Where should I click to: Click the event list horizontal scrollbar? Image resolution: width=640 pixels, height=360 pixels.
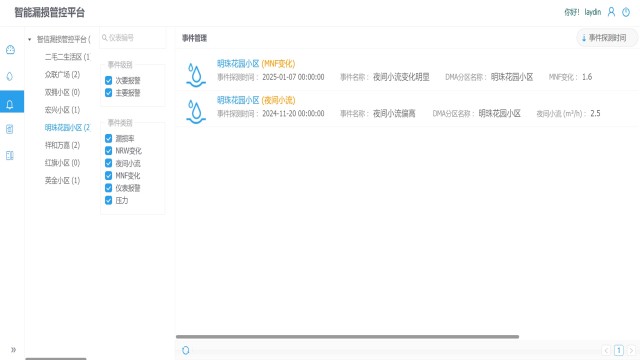coord(347,337)
